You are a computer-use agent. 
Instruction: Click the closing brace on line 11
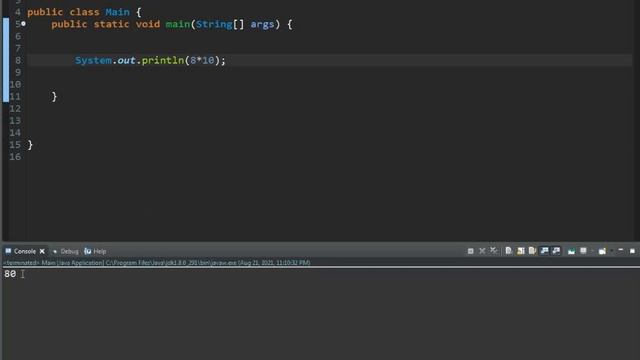pos(54,97)
